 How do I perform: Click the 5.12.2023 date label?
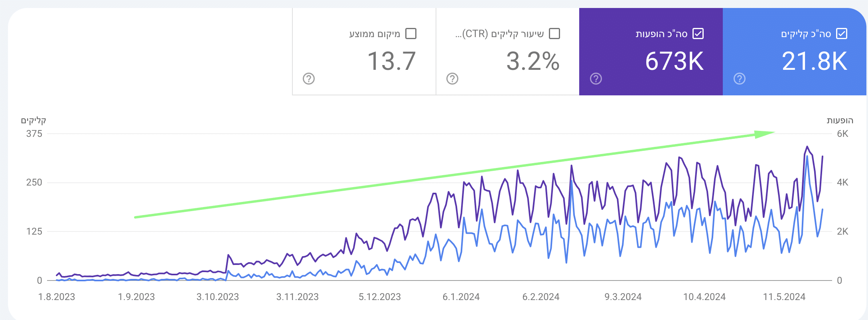click(380, 297)
